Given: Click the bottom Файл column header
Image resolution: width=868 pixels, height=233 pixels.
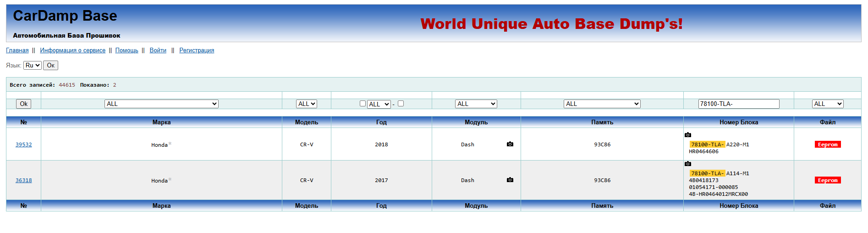Looking at the screenshot, I should point(828,205).
